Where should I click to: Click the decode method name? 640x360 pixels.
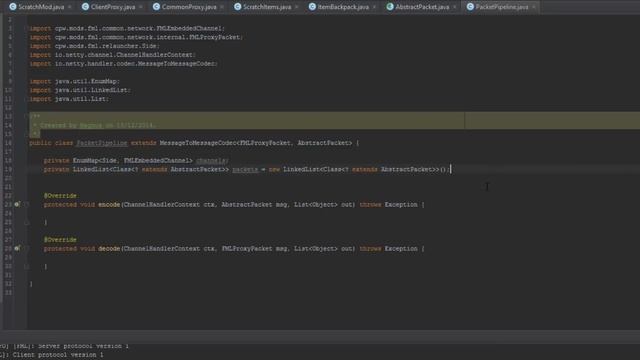(x=109, y=249)
